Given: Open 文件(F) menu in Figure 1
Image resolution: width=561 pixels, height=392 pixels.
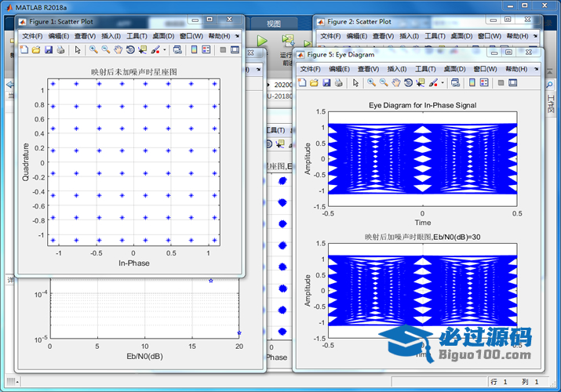Looking at the screenshot, I should 32,35.
